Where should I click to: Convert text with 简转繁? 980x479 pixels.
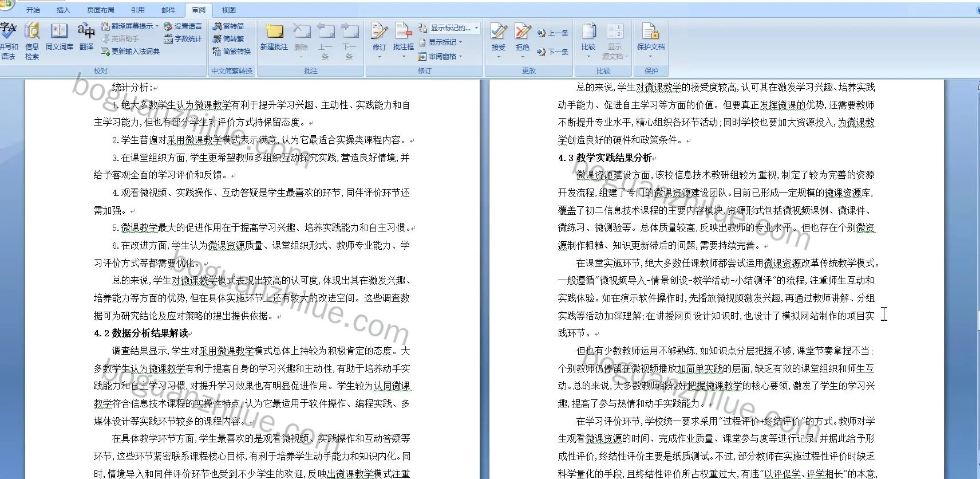229,39
